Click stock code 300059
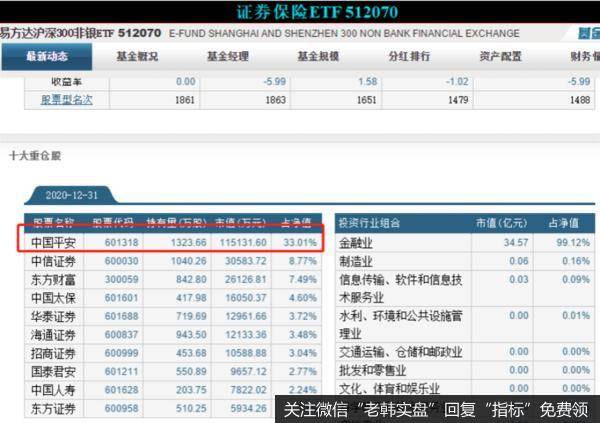Screen dimensions: 600x423 (x=121, y=279)
